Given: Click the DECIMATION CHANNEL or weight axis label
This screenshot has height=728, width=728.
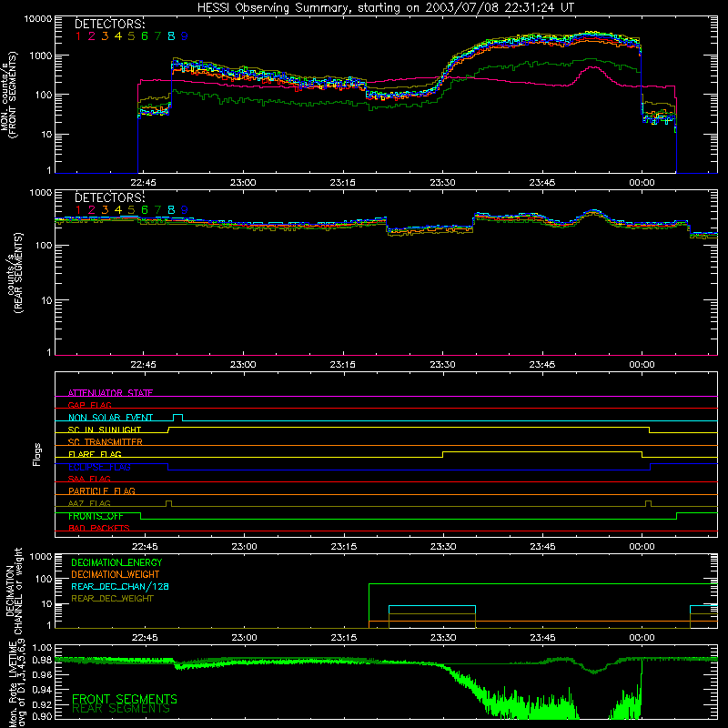Looking at the screenshot, I should point(14,591).
